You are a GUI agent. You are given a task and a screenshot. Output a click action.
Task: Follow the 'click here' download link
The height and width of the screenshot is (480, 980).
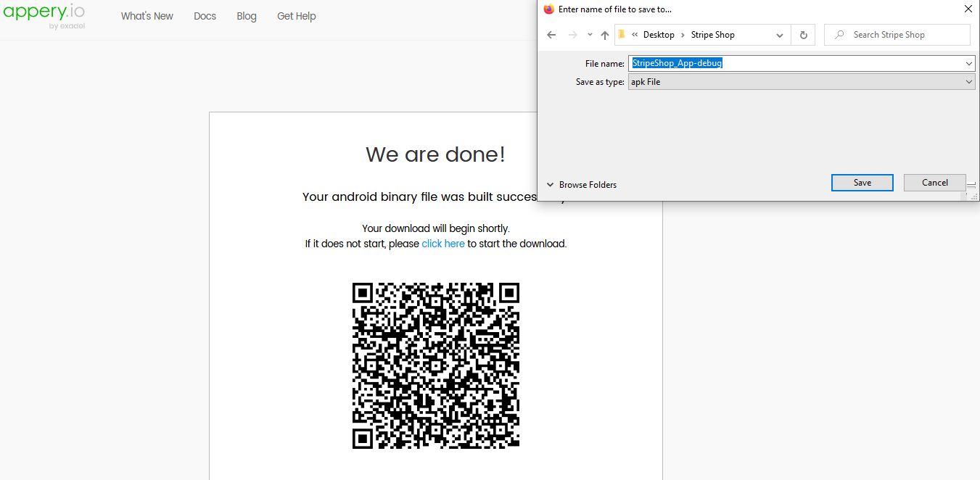[443, 244]
